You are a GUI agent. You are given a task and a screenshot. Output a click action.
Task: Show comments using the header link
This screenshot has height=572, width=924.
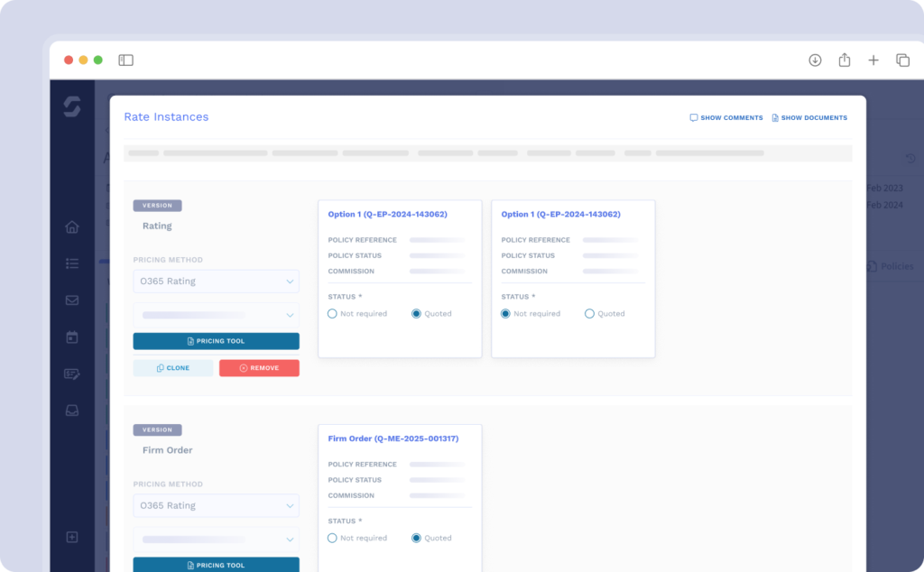tap(725, 117)
